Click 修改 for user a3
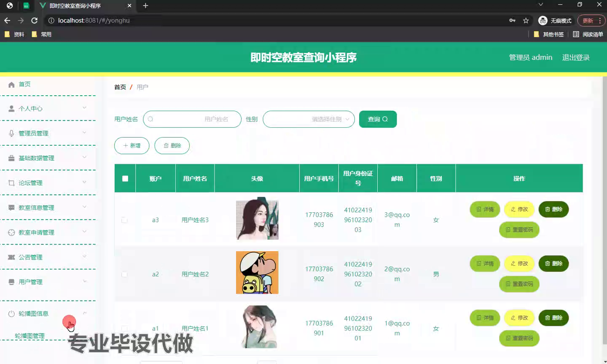Image resolution: width=607 pixels, height=364 pixels. click(x=519, y=209)
